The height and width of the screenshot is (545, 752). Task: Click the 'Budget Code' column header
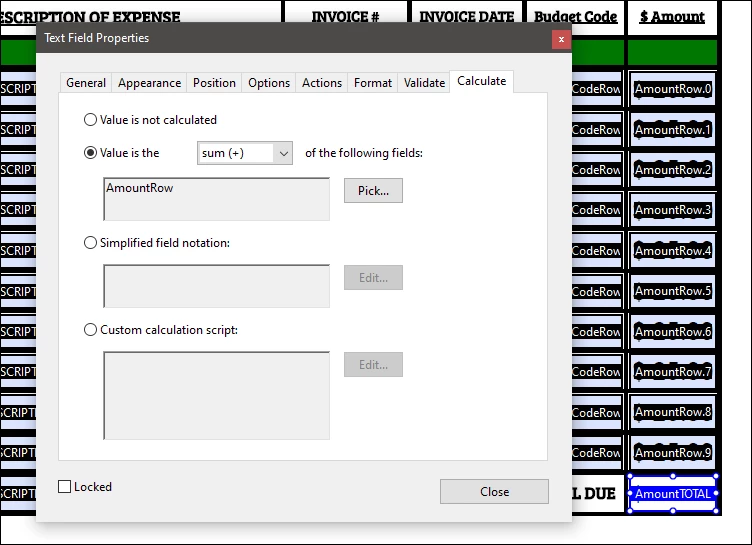[x=576, y=17]
